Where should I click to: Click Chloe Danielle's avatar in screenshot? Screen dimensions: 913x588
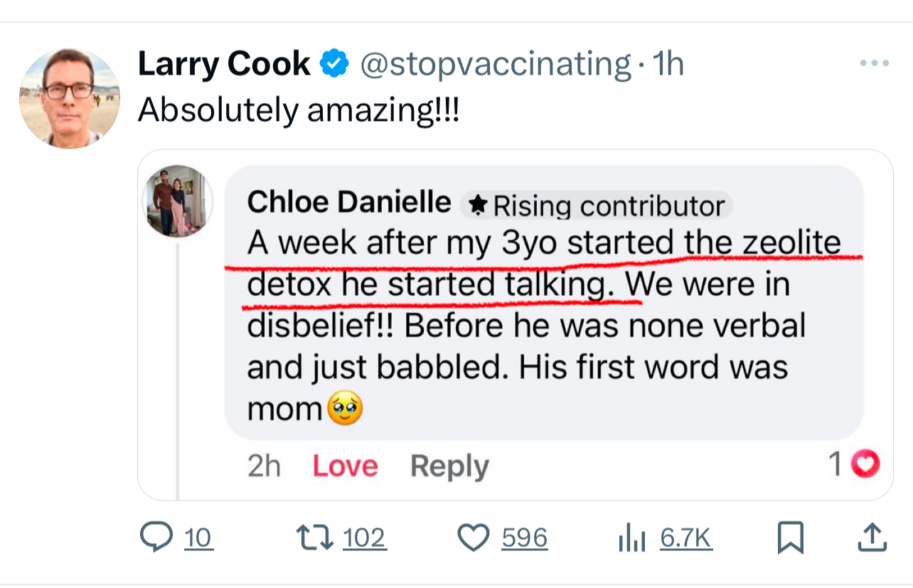click(178, 201)
